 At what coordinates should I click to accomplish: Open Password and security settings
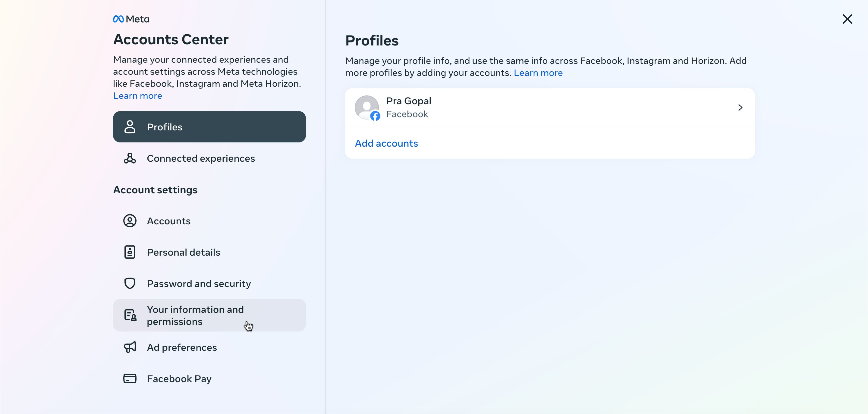199,283
